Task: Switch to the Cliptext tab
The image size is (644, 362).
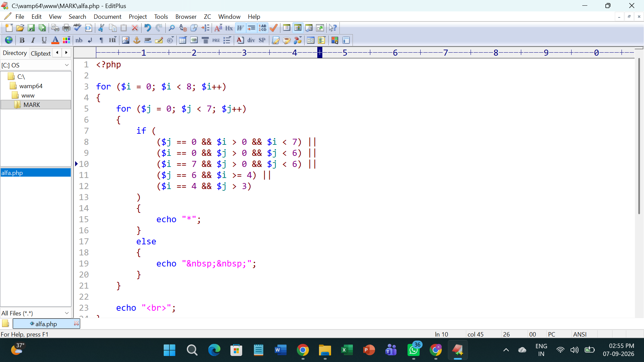Action: pyautogui.click(x=41, y=53)
